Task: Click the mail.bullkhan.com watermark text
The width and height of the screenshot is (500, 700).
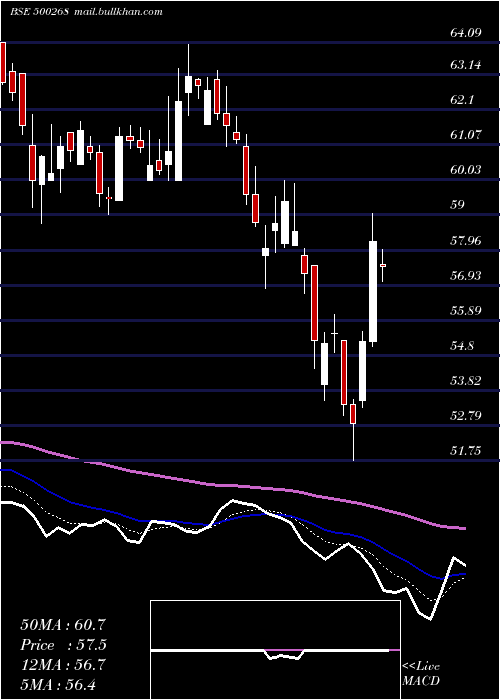Action: click(x=117, y=12)
